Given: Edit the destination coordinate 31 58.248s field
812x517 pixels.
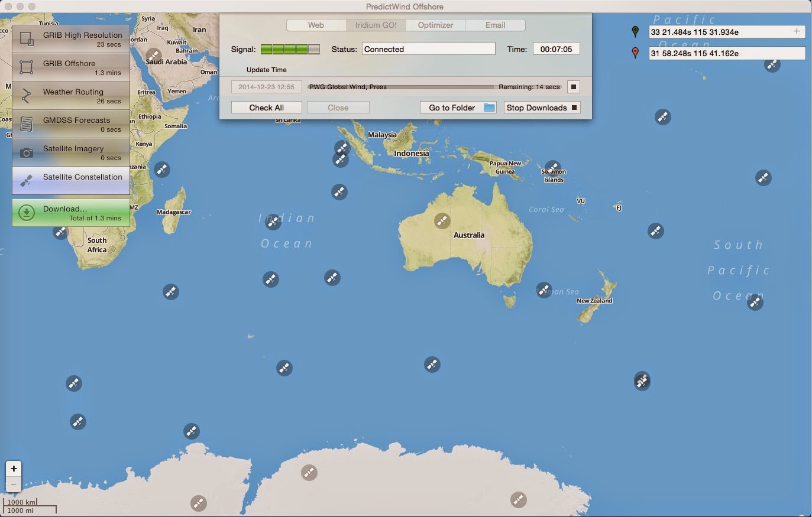Looking at the screenshot, I should click(727, 53).
